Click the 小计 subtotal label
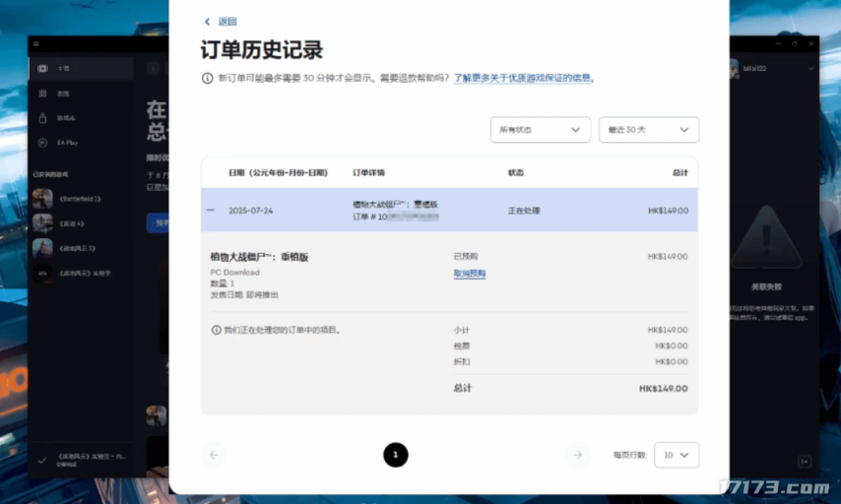This screenshot has height=504, width=841. point(461,330)
